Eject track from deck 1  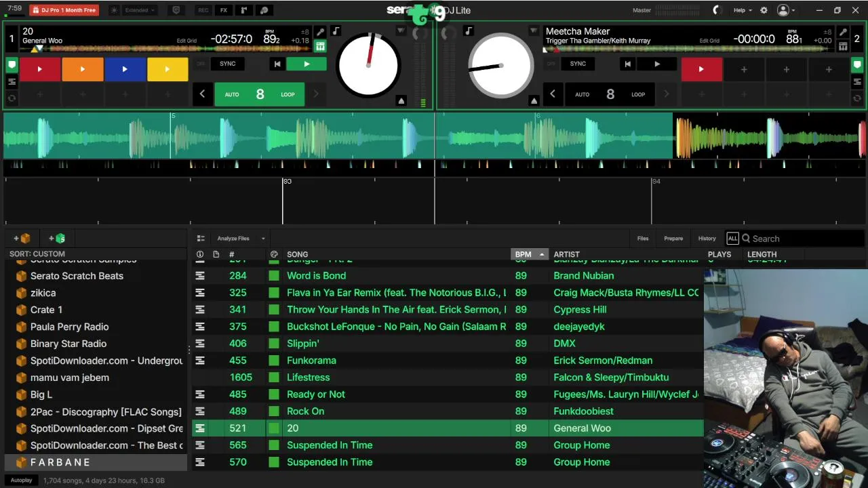401,101
